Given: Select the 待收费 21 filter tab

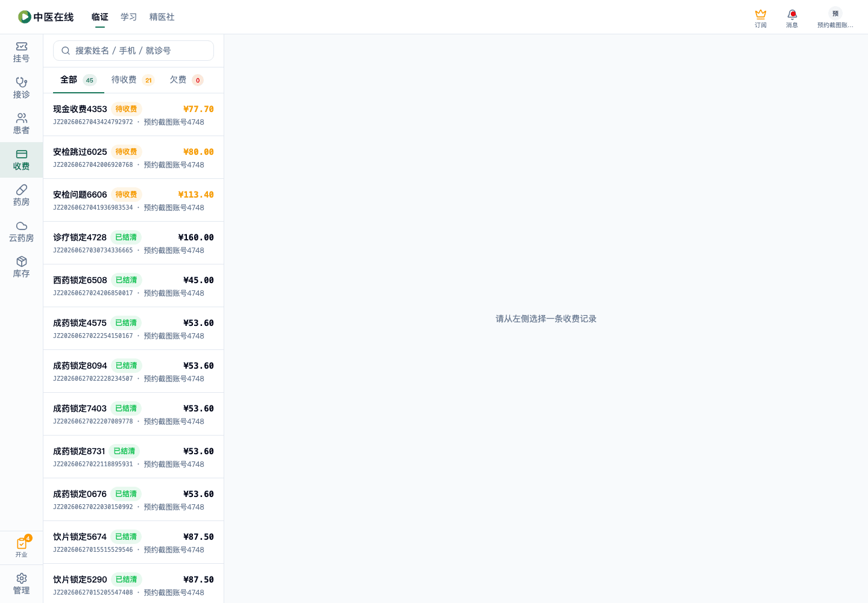Looking at the screenshot, I should [x=133, y=80].
